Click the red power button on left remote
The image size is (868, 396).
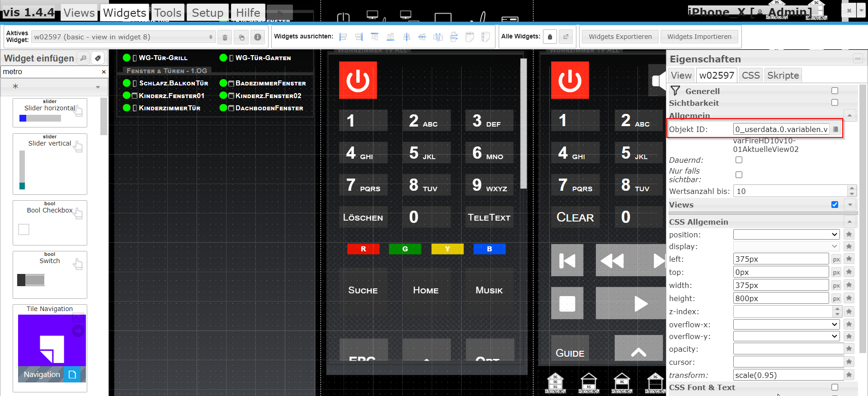pos(358,80)
